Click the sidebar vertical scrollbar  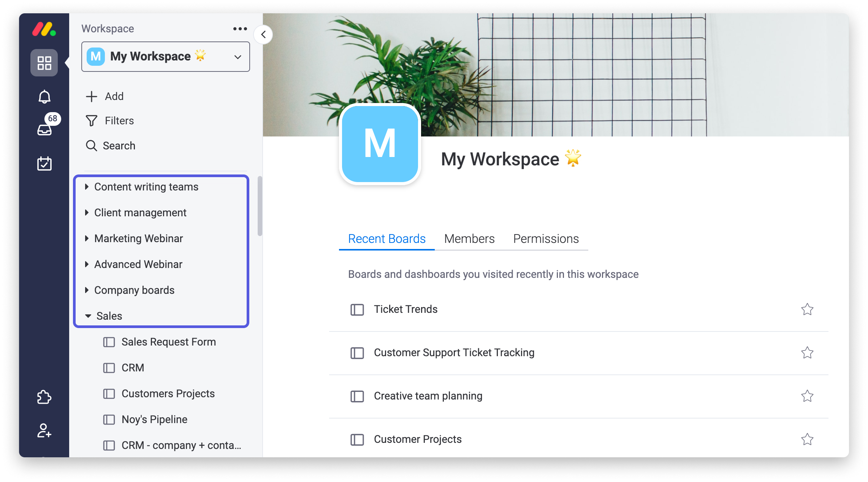pyautogui.click(x=260, y=206)
